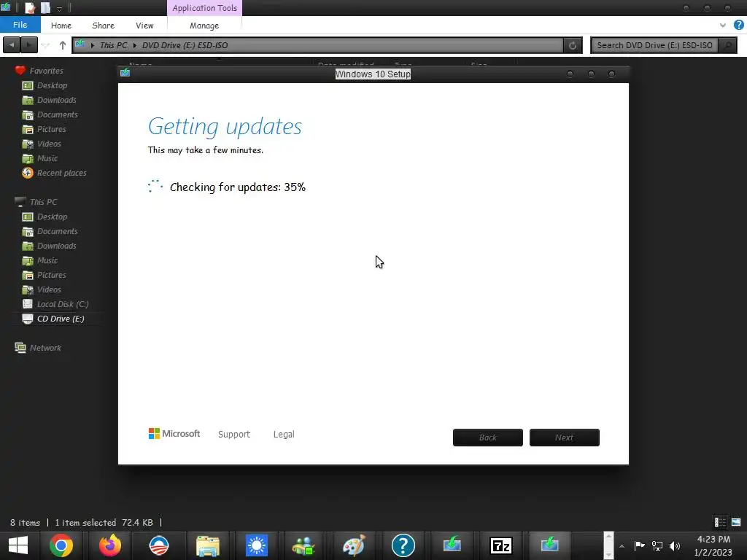Switch to the Share ribbon tab
Viewport: 747px width, 560px height.
click(103, 26)
